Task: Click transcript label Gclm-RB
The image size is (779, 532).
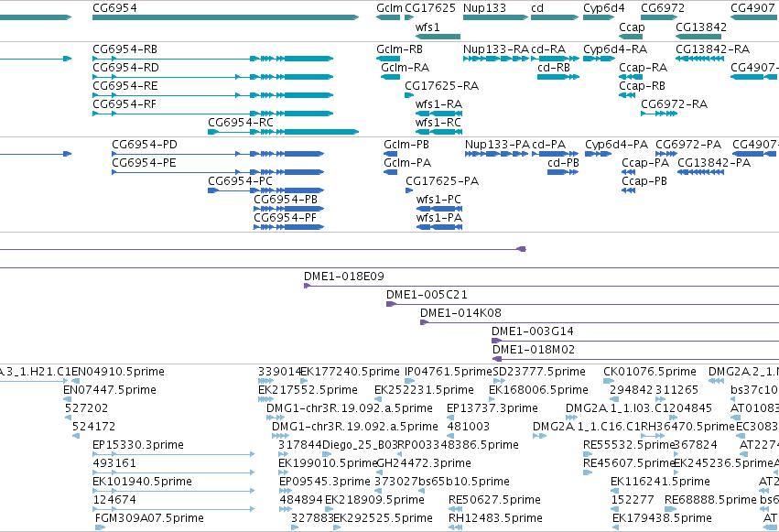Action: pyautogui.click(x=399, y=49)
